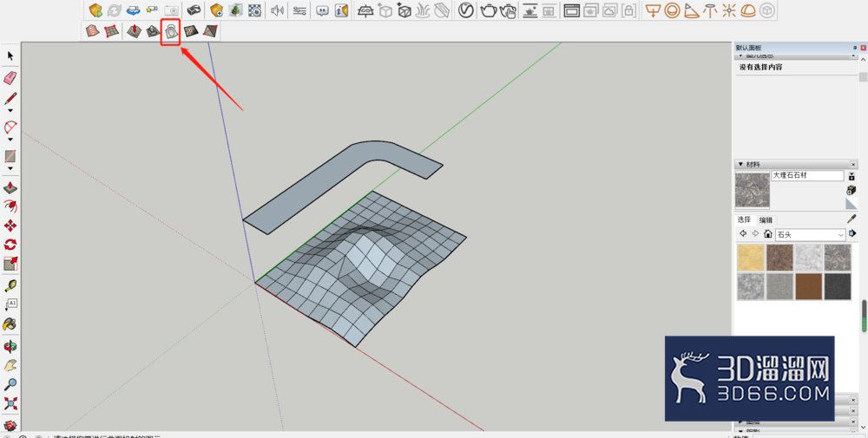Show the V-Ray frame buffer window
868x438 pixels.
click(x=571, y=10)
